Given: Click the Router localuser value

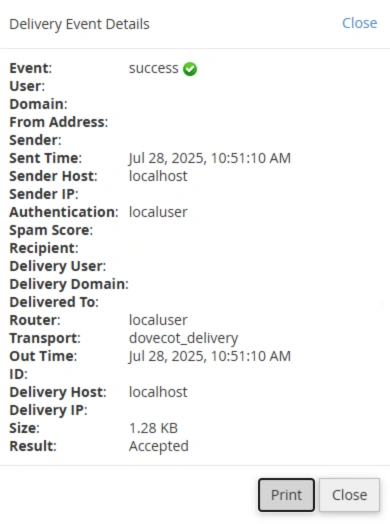Looking at the screenshot, I should (158, 320).
